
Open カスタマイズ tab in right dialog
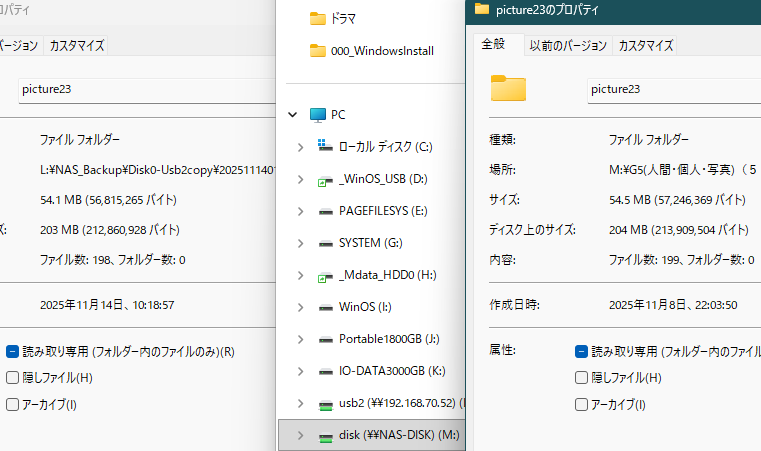pyautogui.click(x=645, y=45)
